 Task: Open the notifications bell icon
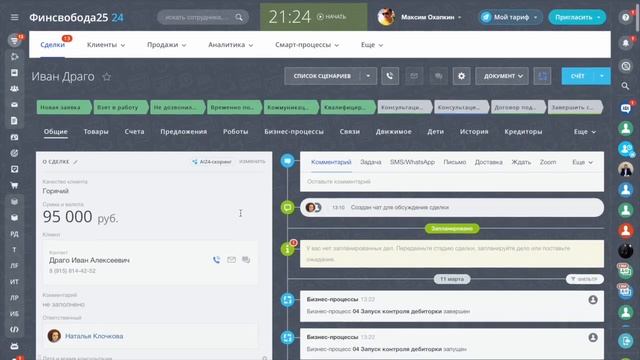pyautogui.click(x=625, y=43)
